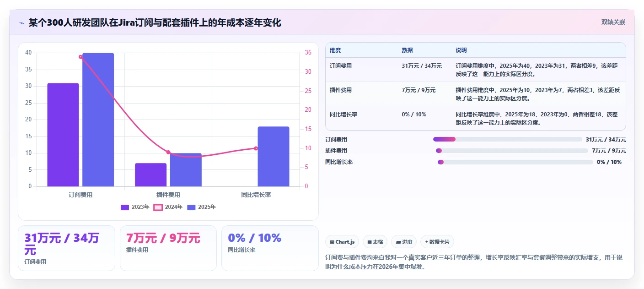Click the 订阅费用 table row label

coord(341,66)
